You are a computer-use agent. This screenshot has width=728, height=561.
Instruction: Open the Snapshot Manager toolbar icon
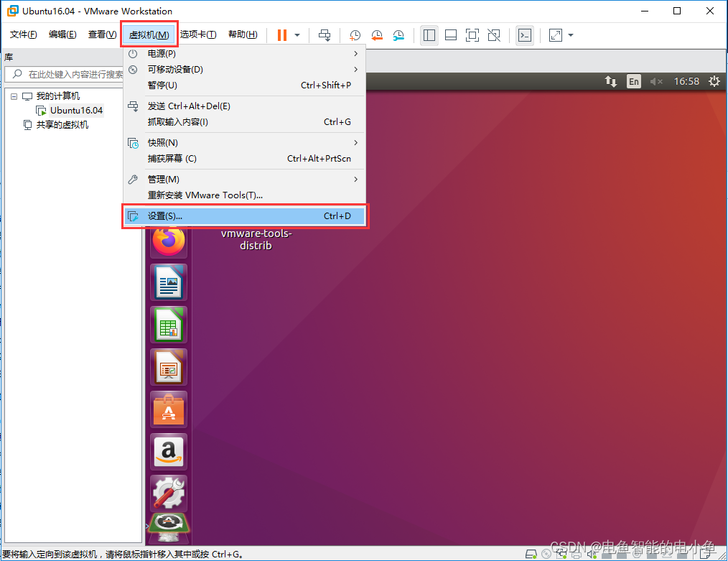click(x=400, y=34)
